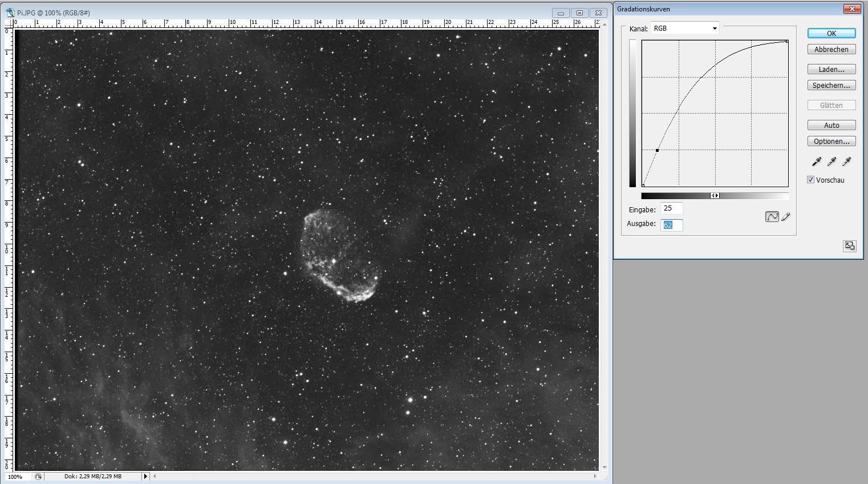Viewport: 868px width, 484px height.
Task: Choose the pencil draw-curve icon
Action: coord(786,217)
